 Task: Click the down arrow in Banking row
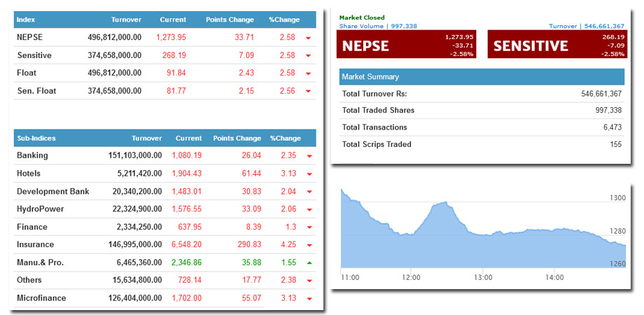tap(308, 156)
